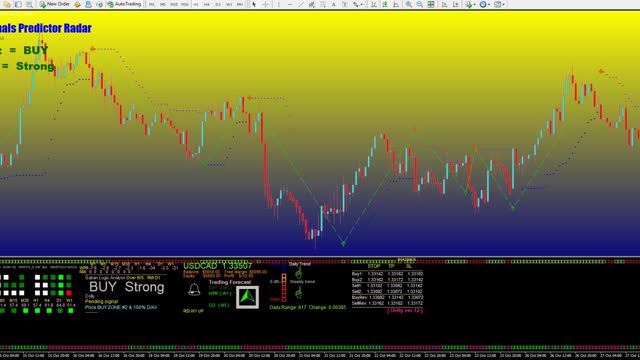640x360 pixels.
Task: Select the Crosshair tool
Action: click(x=265, y=4)
